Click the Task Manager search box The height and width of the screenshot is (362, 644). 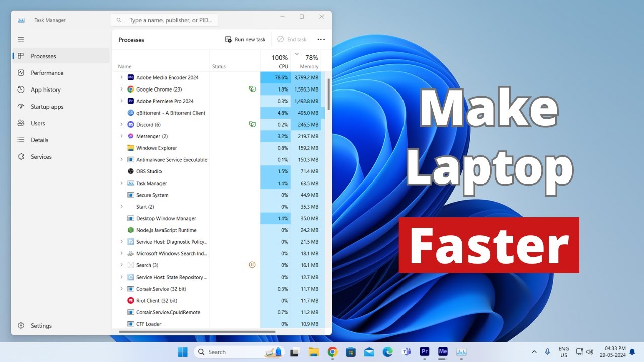pos(165,20)
